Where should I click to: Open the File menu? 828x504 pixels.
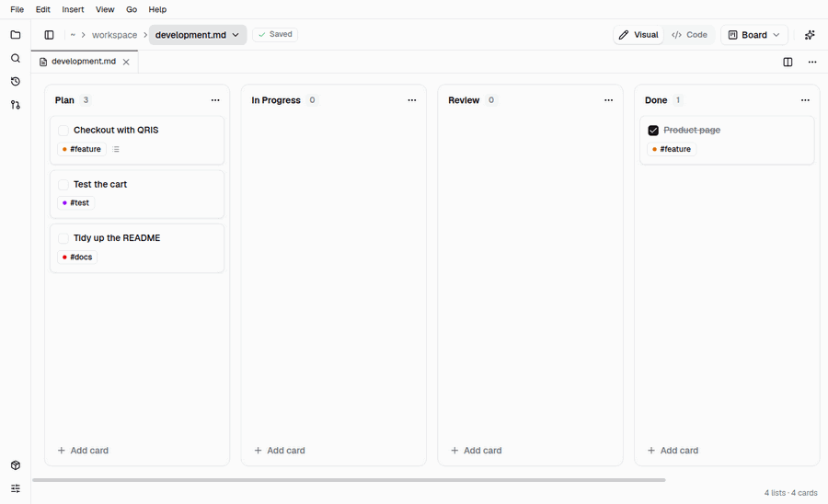17,9
